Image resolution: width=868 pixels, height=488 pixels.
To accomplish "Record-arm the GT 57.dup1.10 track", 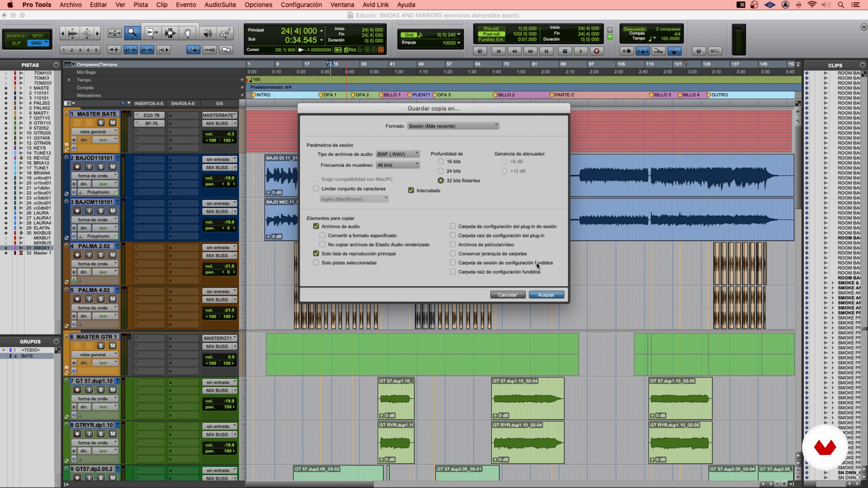I will [77, 390].
